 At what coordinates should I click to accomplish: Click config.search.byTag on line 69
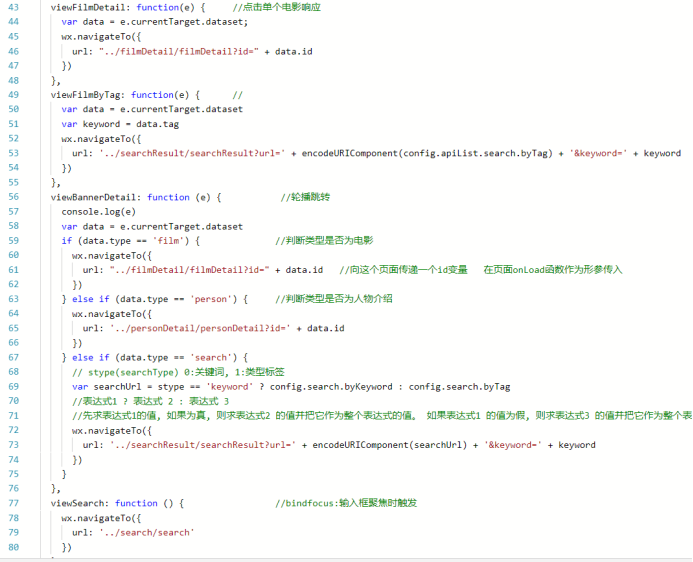pos(459,387)
